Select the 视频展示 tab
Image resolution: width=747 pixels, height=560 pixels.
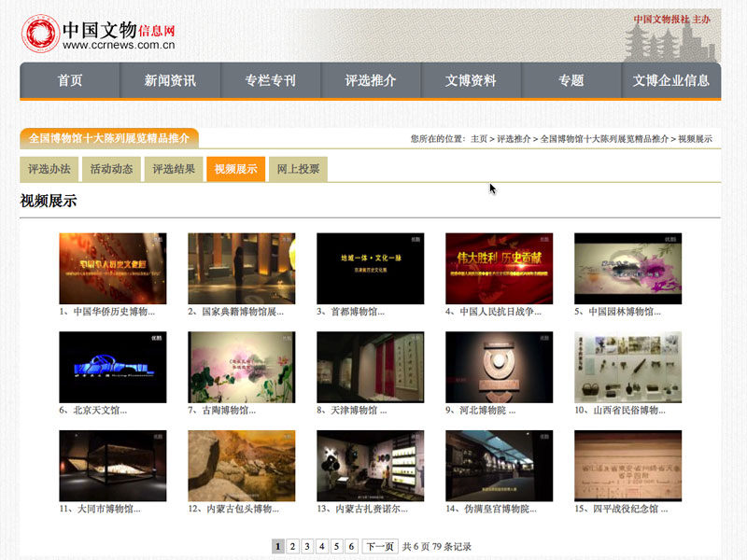(236, 169)
